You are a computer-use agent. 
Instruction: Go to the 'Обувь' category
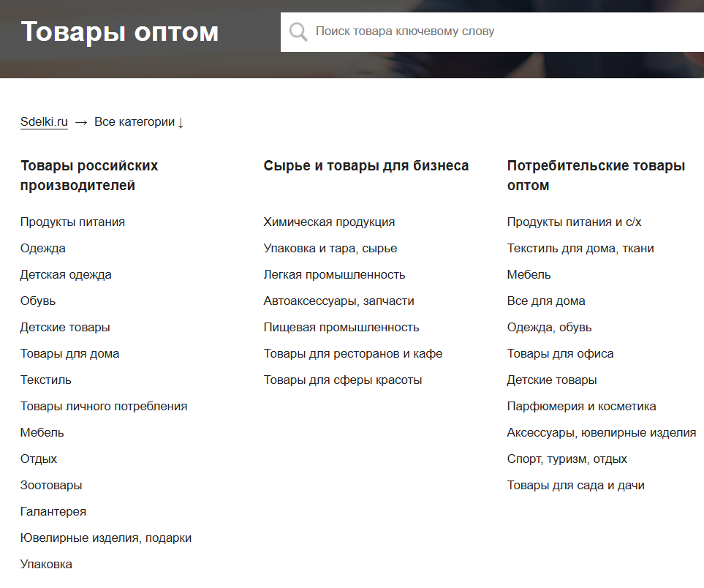38,301
